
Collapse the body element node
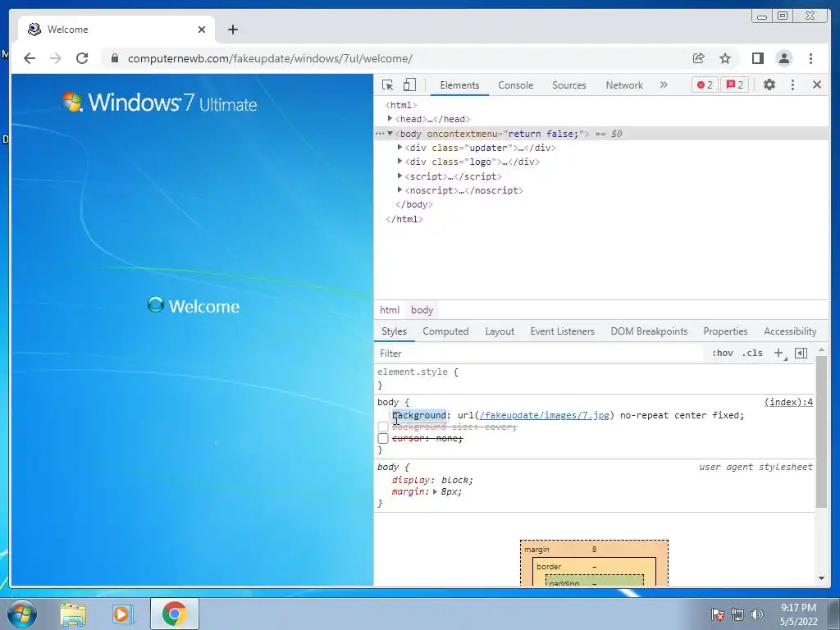pos(390,134)
